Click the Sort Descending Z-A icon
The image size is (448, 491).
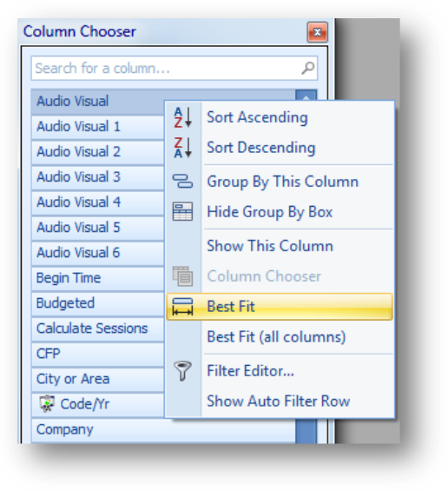(x=182, y=148)
